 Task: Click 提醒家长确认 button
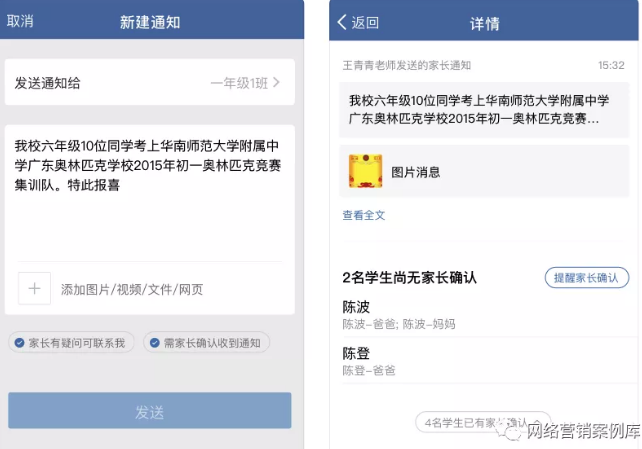(x=586, y=278)
